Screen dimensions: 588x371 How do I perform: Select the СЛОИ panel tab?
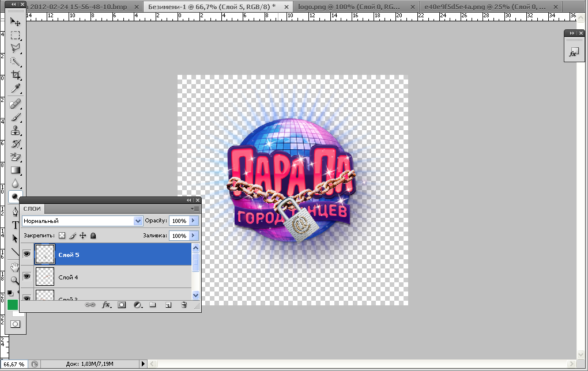(x=32, y=209)
